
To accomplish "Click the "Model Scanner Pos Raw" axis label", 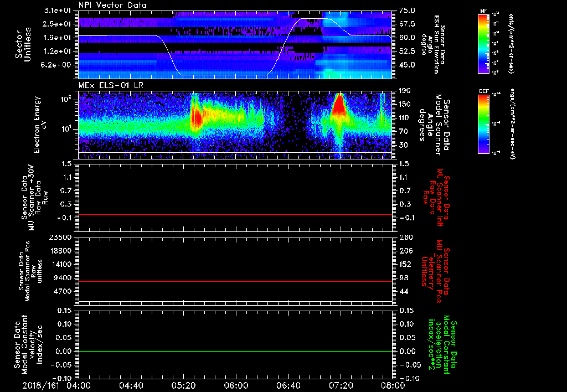I will coord(30,271).
